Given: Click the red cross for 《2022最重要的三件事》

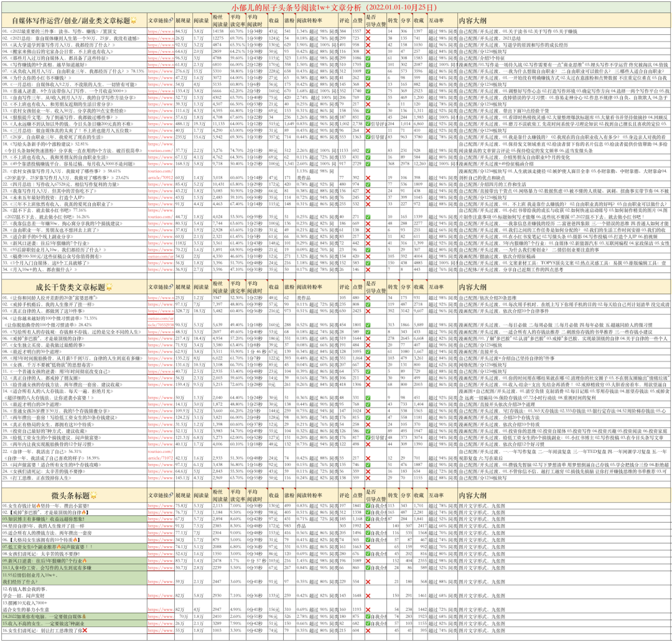Looking at the screenshot, I should click(368, 31).
